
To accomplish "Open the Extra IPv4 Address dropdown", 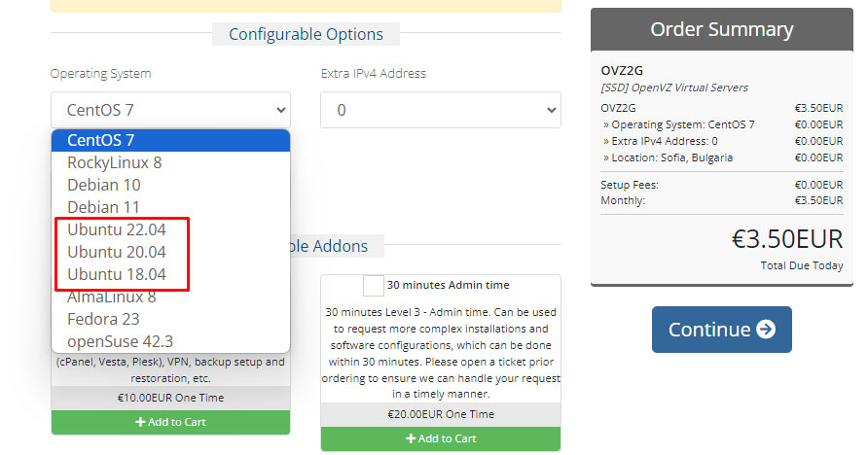I will (441, 110).
